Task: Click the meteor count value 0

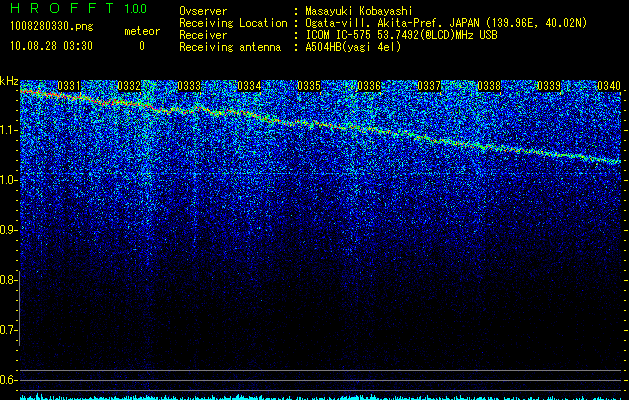Action: point(142,46)
